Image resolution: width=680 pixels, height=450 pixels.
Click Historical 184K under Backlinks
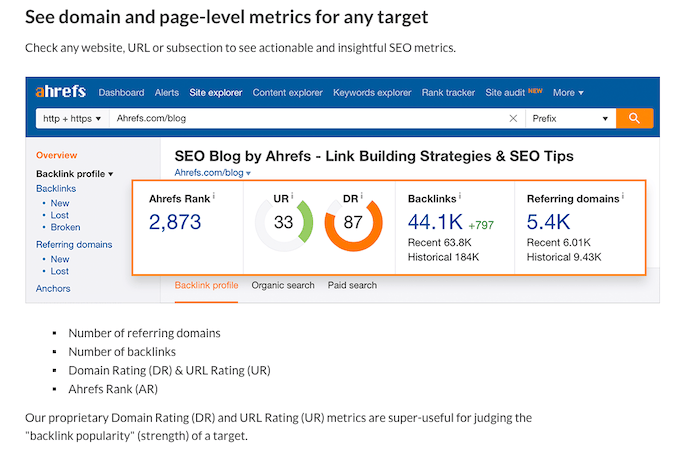443,257
